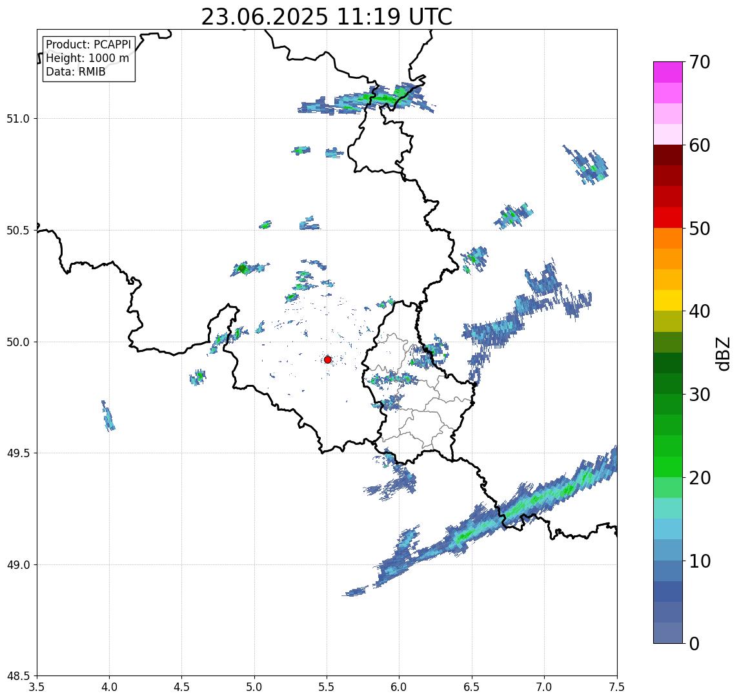Click the colorbar tick label 50
The image size is (739, 700).
[700, 229]
